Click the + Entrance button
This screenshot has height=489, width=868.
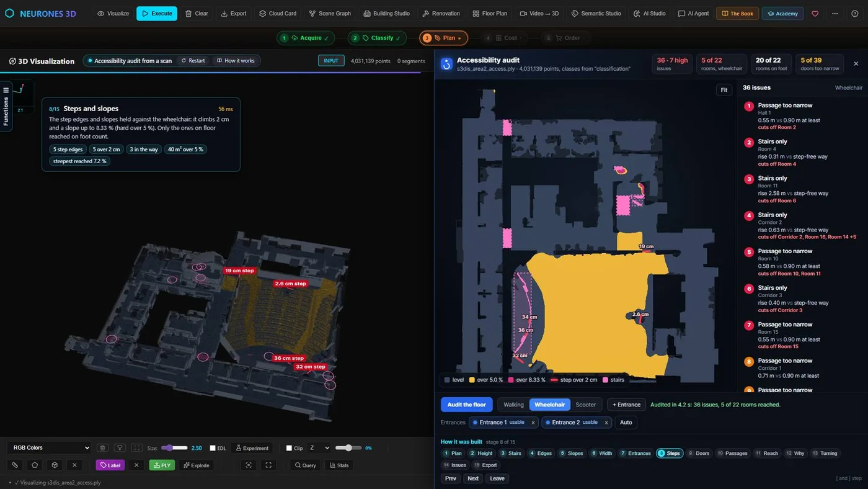[x=626, y=405]
